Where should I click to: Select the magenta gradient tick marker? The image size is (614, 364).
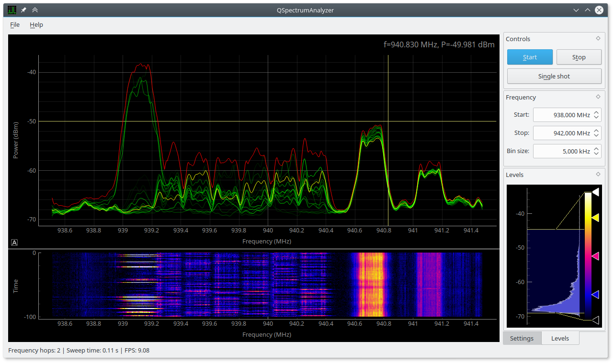[x=595, y=257]
